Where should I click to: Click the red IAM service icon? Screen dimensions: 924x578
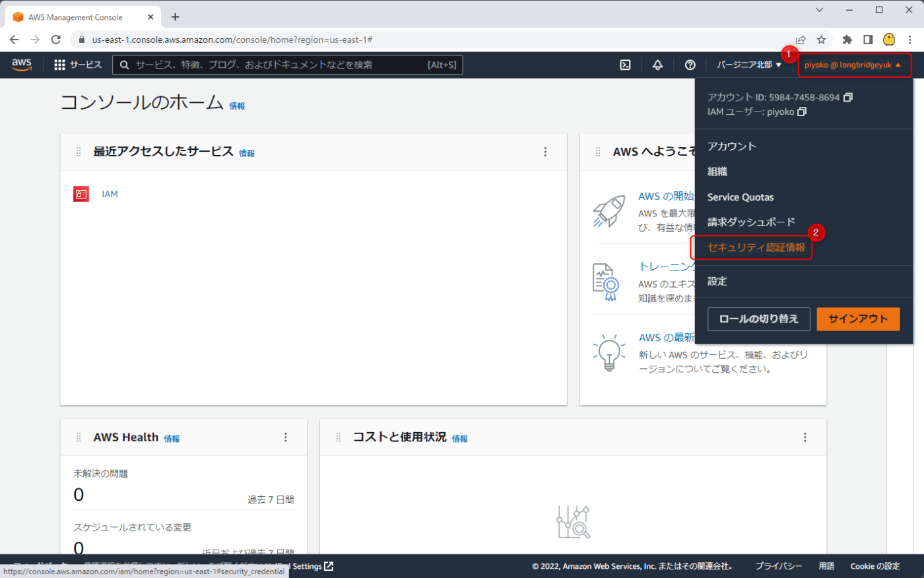[81, 194]
